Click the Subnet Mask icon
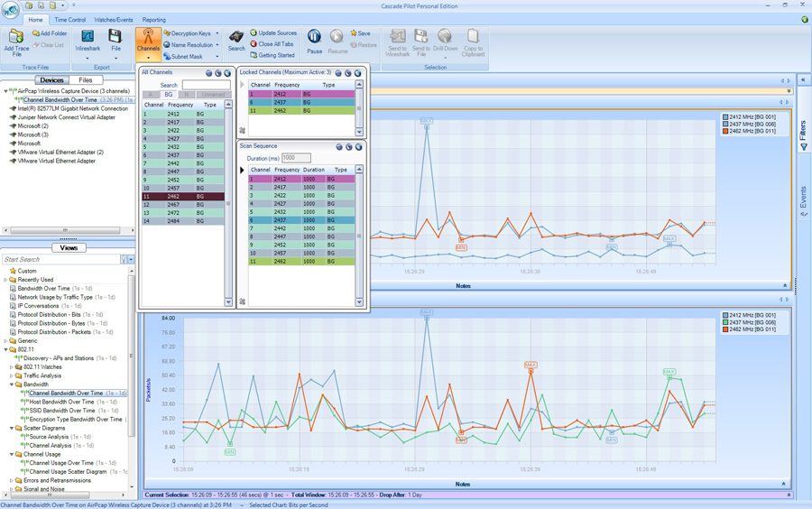812x509 pixels. click(167, 56)
